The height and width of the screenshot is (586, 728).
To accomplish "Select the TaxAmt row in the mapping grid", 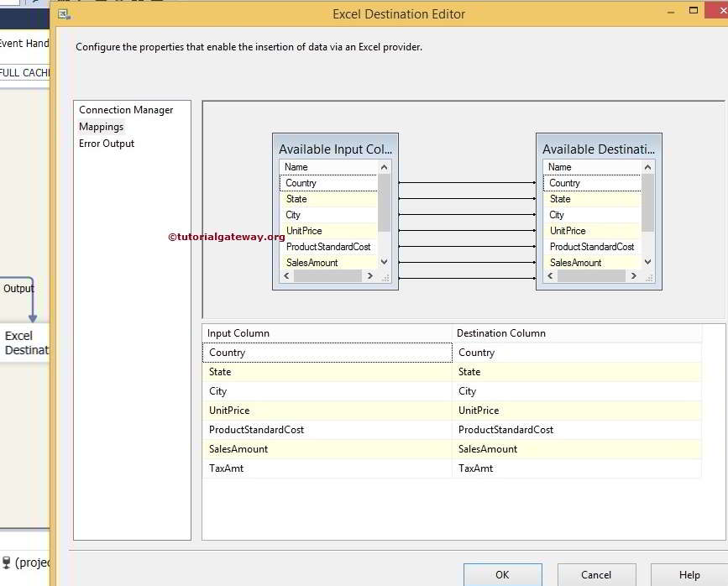I will (327, 468).
